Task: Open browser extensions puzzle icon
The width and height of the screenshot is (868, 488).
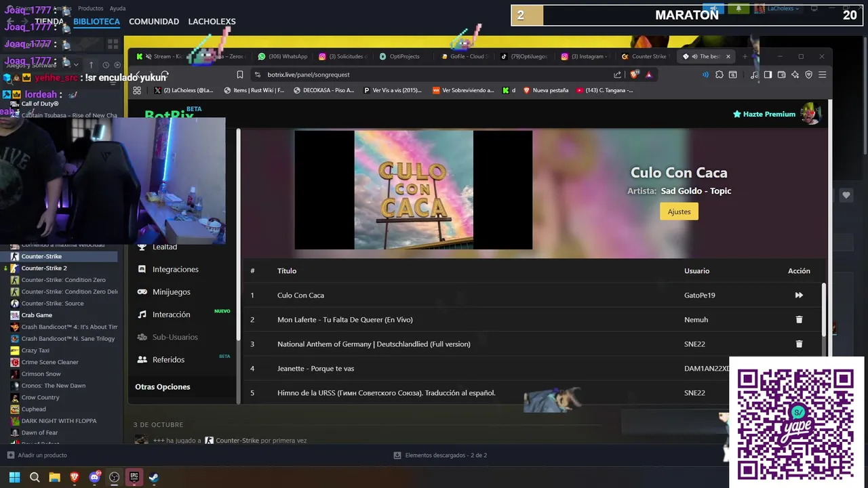Action: [x=719, y=75]
